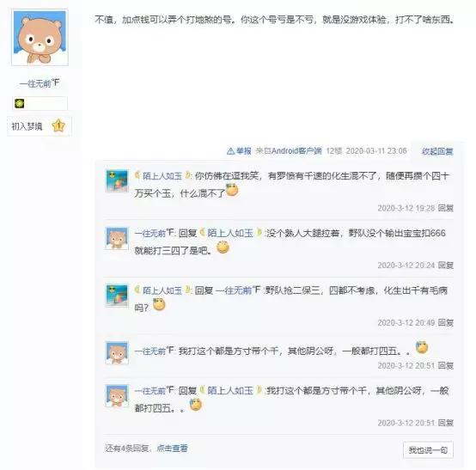Reply to the 19:28 comment
This screenshot has height=470, width=476.
(x=446, y=208)
